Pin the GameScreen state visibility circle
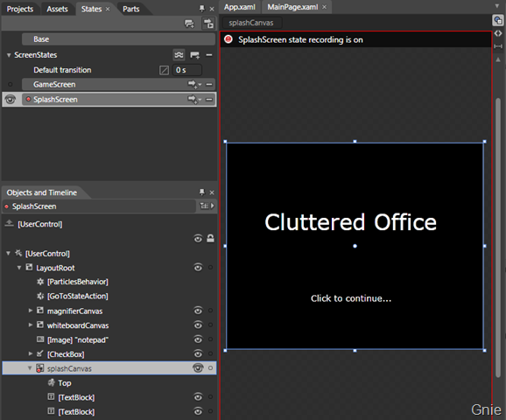 [11, 85]
